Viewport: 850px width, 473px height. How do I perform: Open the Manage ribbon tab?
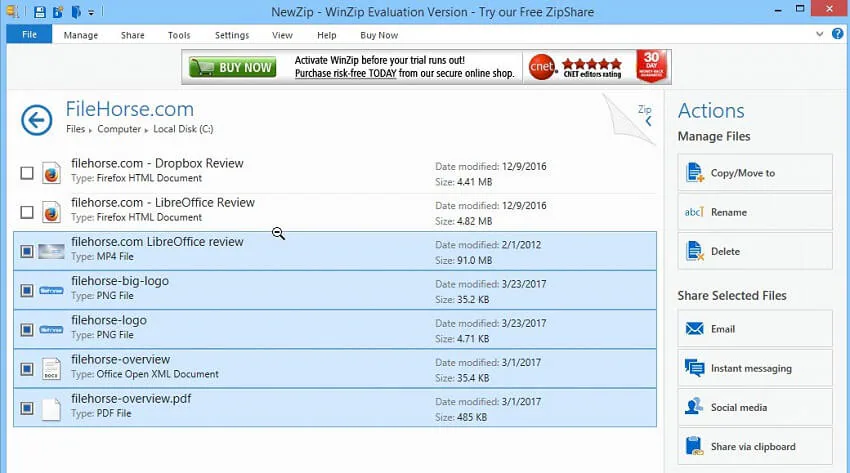pyautogui.click(x=81, y=35)
